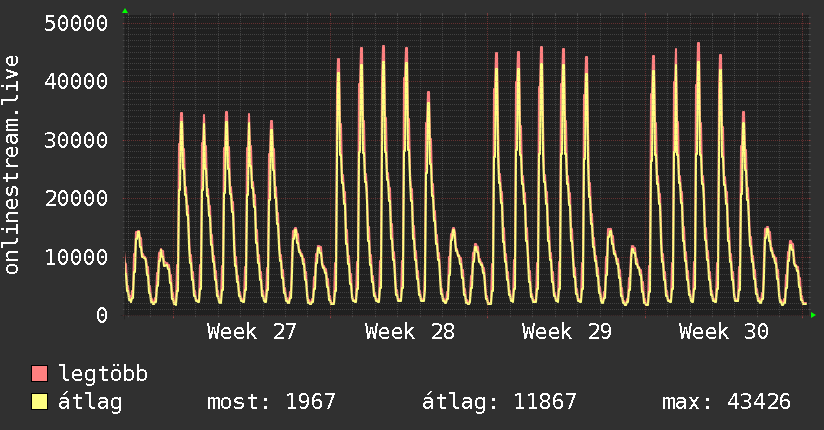824x430 pixels.
Task: Click the onlinestream.live vertical axis title
Action: (x=11, y=165)
